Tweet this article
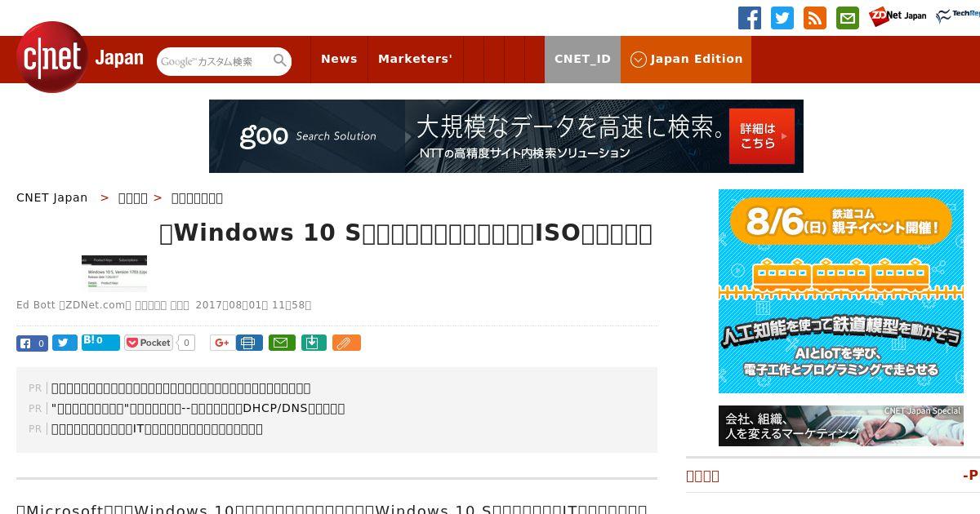 [x=65, y=343]
